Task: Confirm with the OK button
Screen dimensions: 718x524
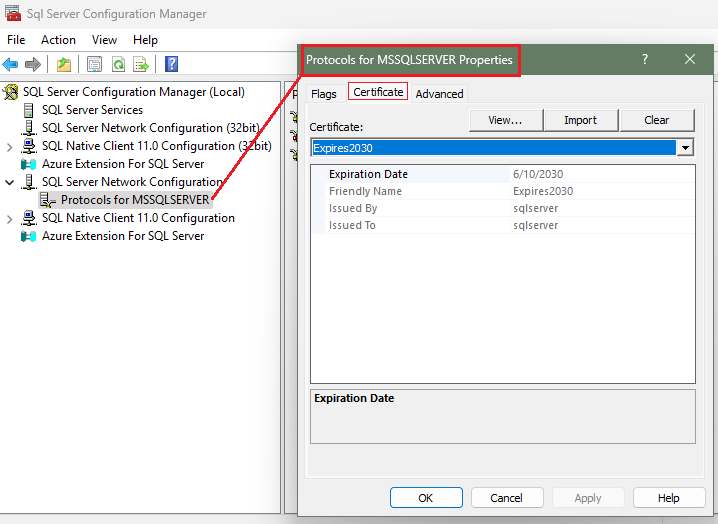Action: point(426,498)
